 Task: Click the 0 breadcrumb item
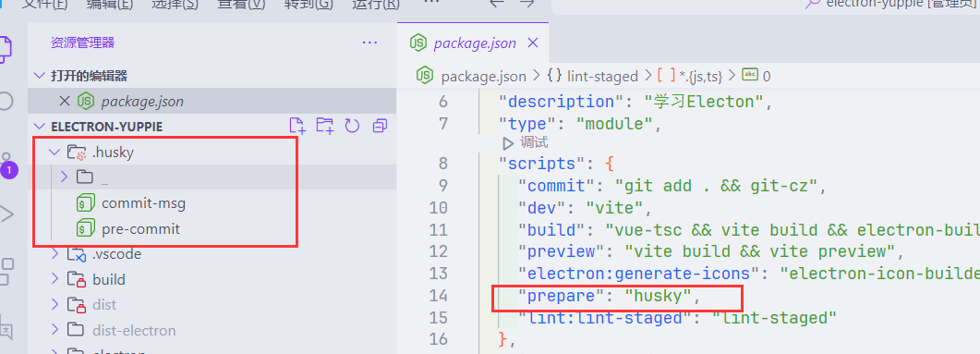(x=767, y=77)
